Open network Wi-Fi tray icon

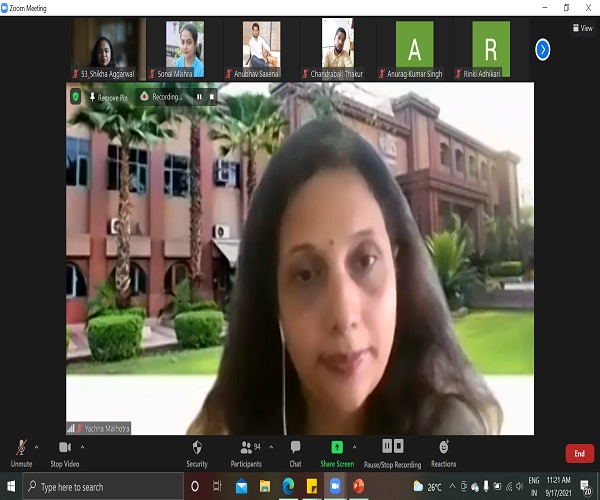509,486
